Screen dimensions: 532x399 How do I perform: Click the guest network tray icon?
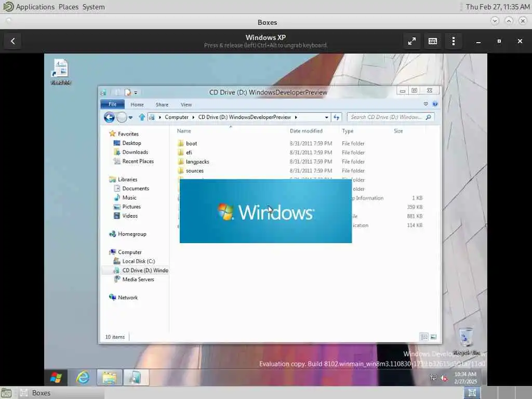click(x=433, y=377)
